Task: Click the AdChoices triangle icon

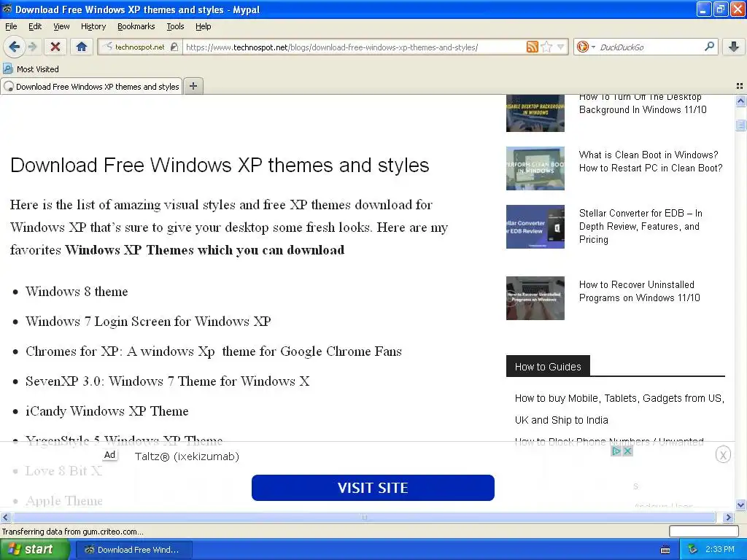Action: pos(616,451)
